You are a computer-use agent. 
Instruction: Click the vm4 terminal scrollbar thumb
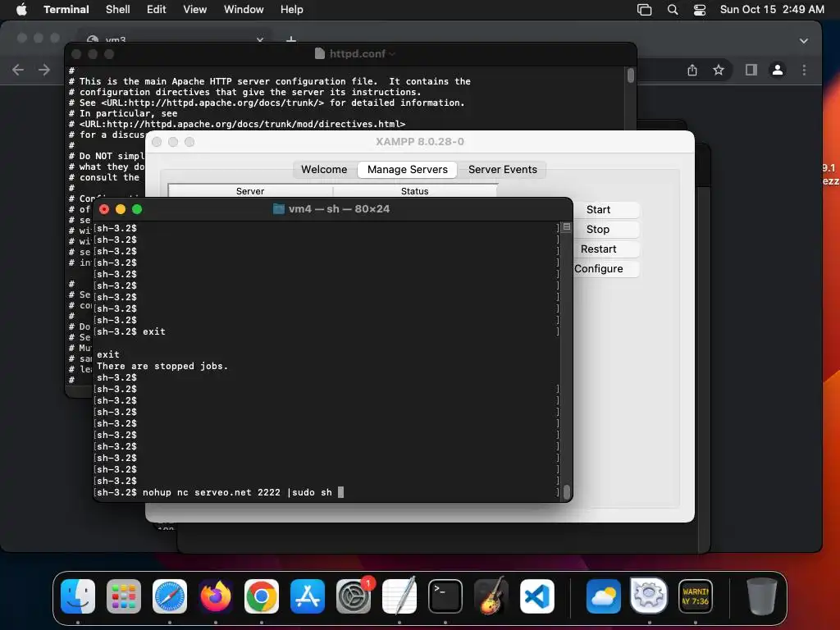[x=566, y=492]
